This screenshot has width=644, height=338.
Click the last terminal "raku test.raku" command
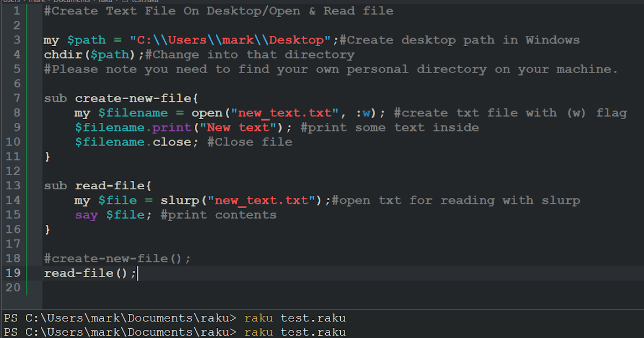pyautogui.click(x=295, y=333)
